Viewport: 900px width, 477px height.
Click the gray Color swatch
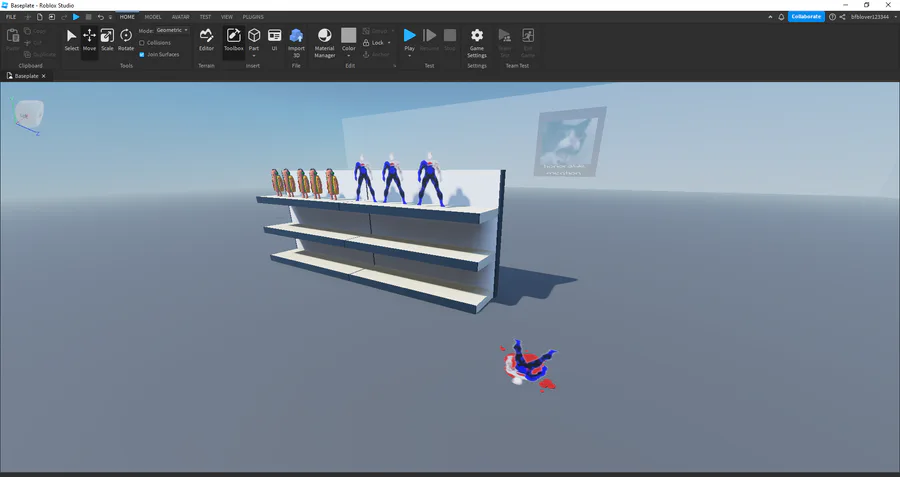pos(348,36)
